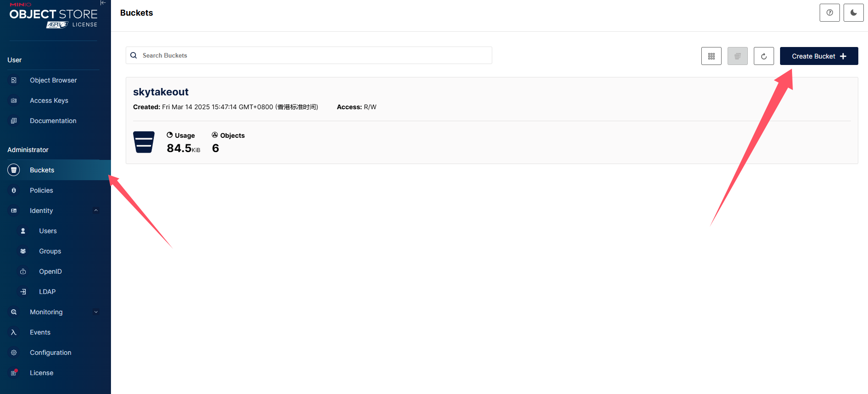The width and height of the screenshot is (868, 394).
Task: Click the Administrator section label
Action: (28, 150)
